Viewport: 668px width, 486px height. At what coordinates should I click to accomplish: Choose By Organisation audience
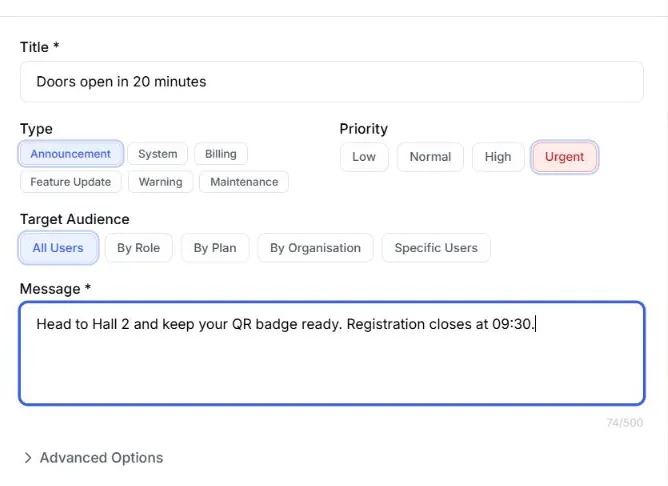315,248
